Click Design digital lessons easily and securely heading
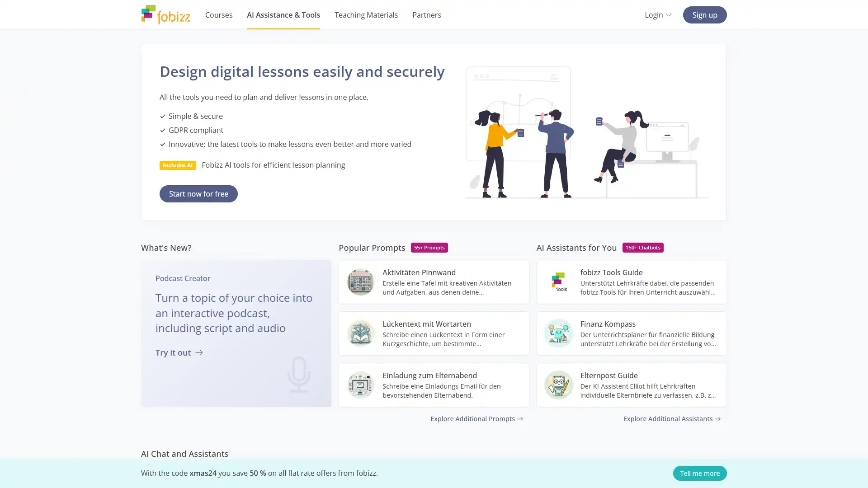The height and width of the screenshot is (488, 868). coord(302,72)
